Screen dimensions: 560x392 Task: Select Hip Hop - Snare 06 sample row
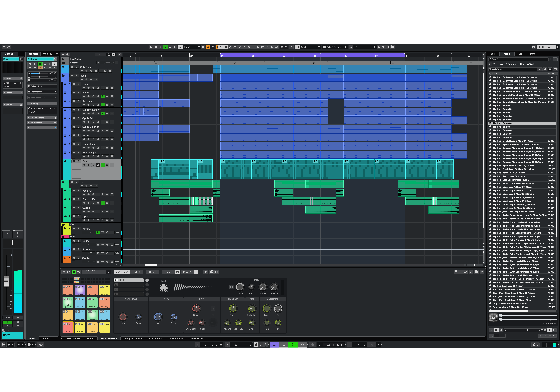(522, 123)
